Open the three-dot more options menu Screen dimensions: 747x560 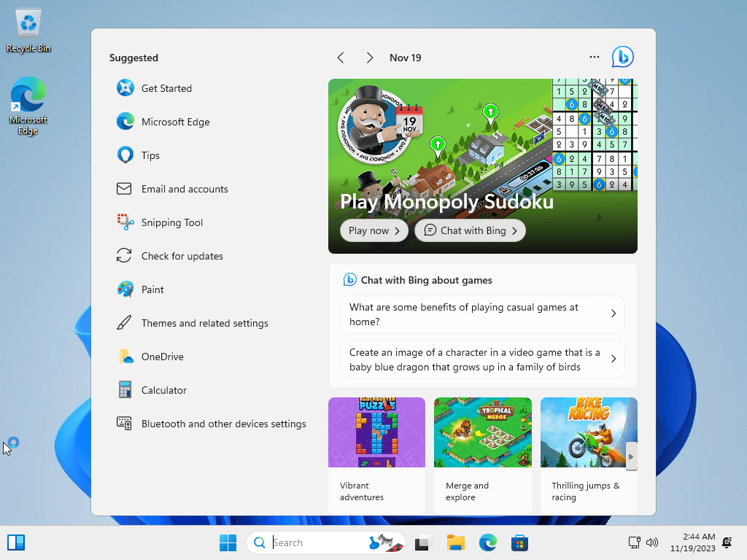(594, 57)
